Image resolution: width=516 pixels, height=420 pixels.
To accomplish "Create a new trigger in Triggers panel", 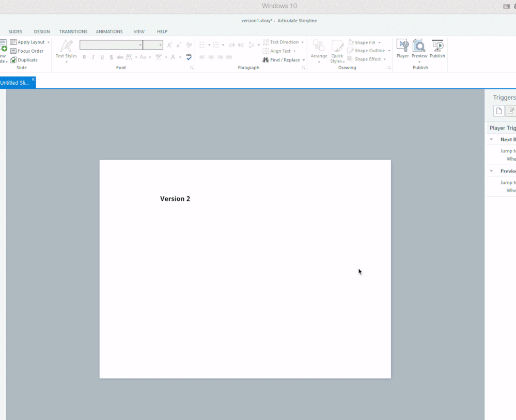I will coord(498,111).
